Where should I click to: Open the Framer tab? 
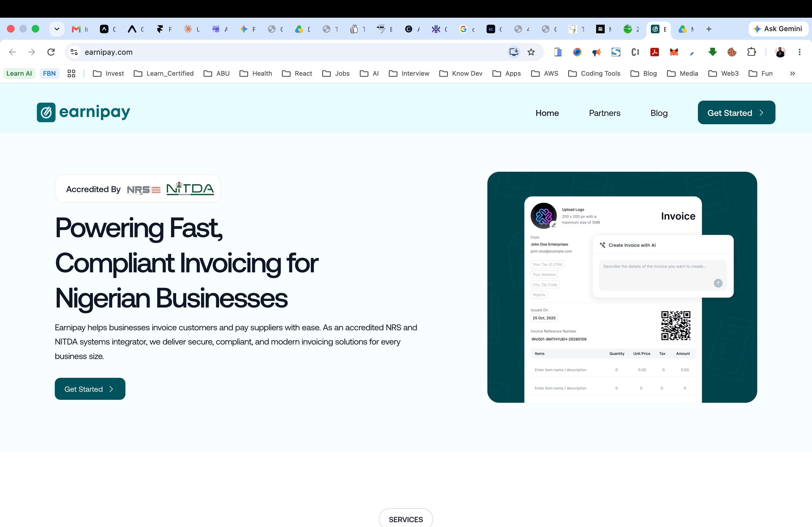[164, 29]
